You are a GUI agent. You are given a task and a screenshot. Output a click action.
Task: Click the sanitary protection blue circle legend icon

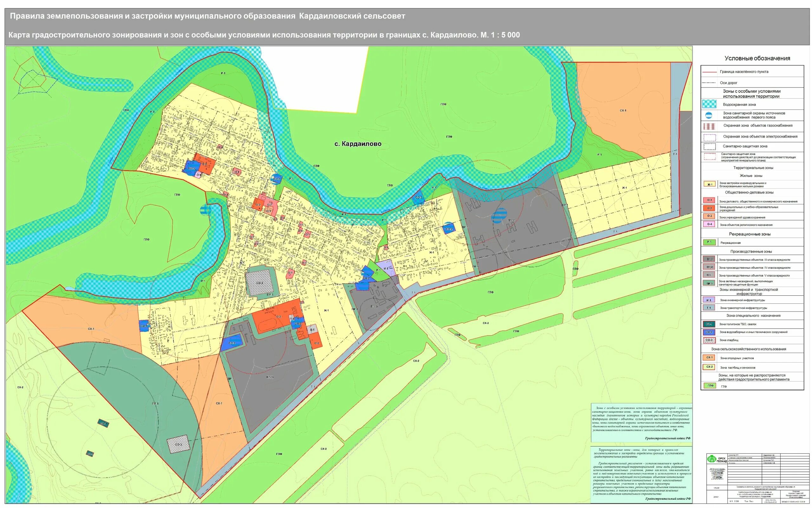pyautogui.click(x=709, y=115)
